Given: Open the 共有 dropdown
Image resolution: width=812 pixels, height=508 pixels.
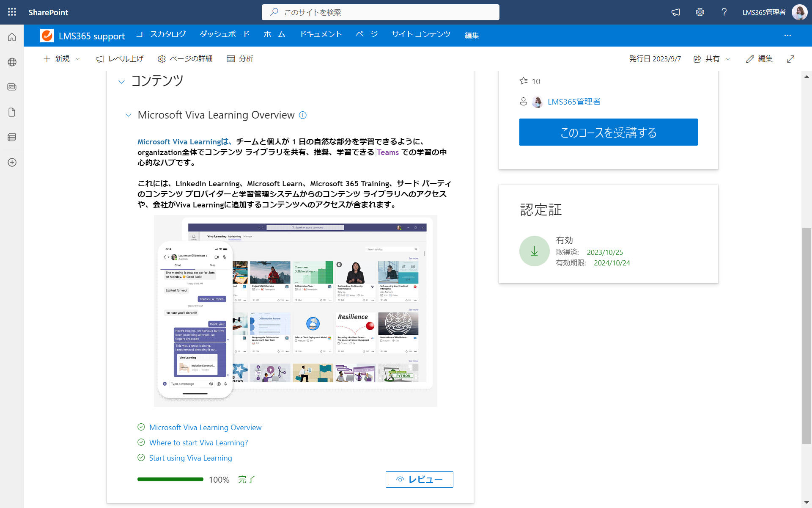Looking at the screenshot, I should (712, 59).
